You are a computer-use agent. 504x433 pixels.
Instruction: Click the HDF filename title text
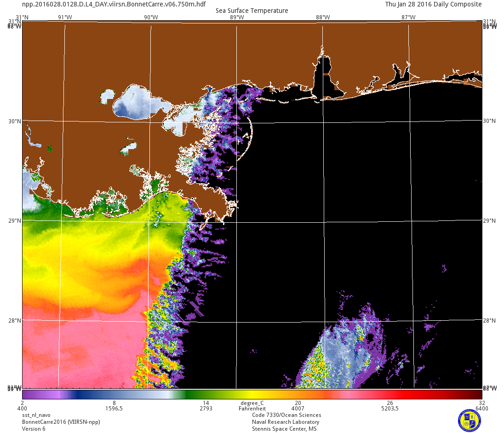click(114, 4)
